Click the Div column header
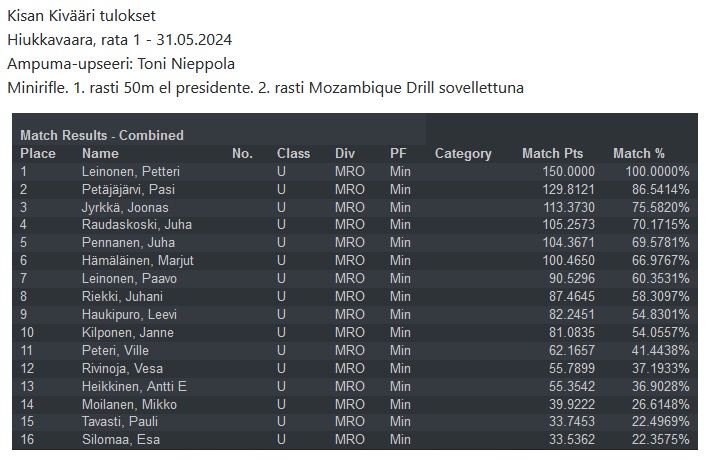Viewport: 722px width, 471px height. point(345,153)
